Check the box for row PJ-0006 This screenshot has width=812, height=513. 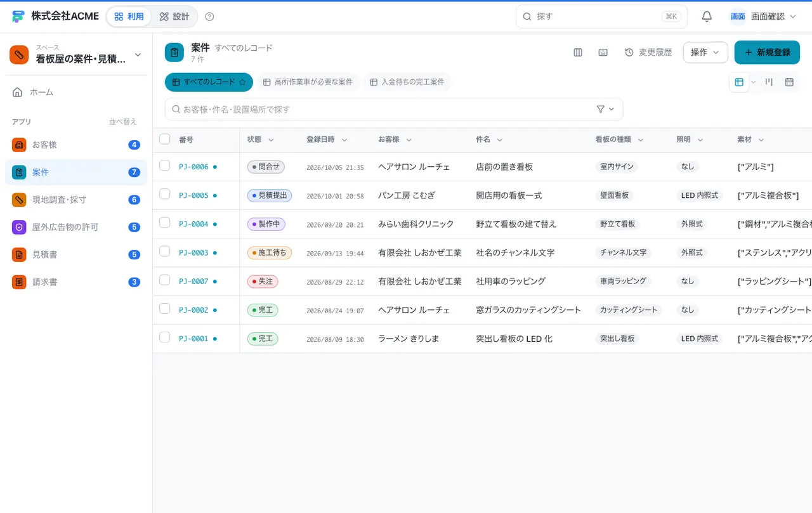165,166
